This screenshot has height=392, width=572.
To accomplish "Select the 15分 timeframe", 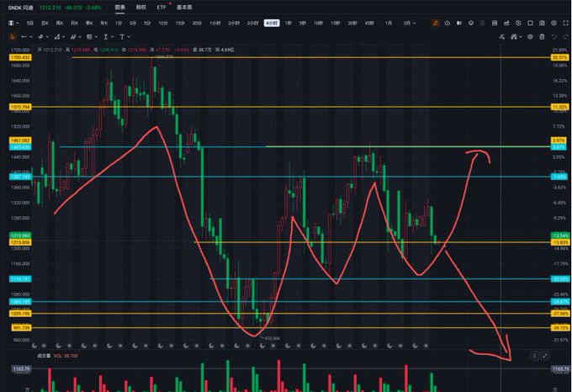I will click(180, 23).
